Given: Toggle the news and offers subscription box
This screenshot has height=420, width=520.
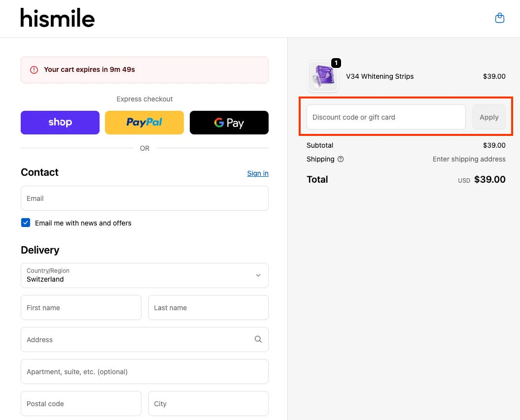Looking at the screenshot, I should (26, 223).
